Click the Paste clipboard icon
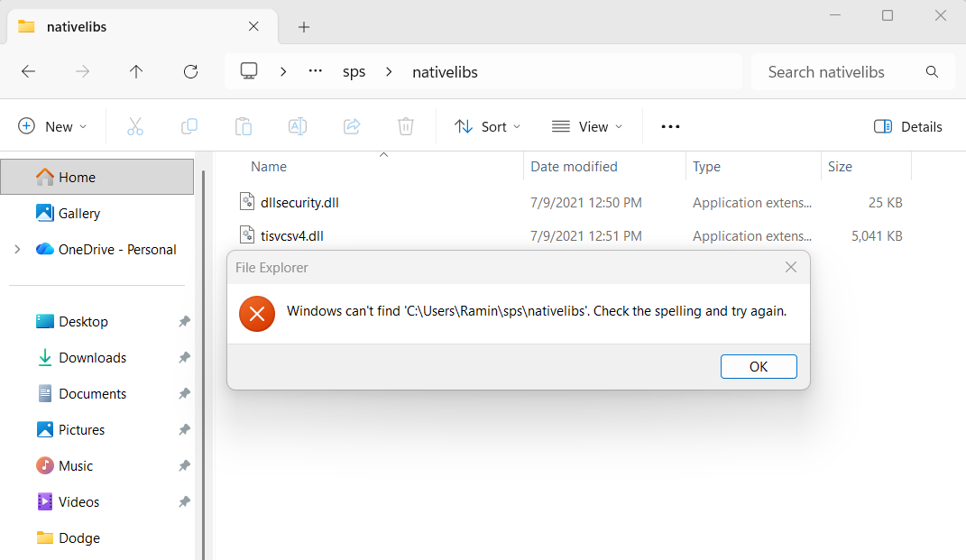This screenshot has height=560, width=966. 244,126
